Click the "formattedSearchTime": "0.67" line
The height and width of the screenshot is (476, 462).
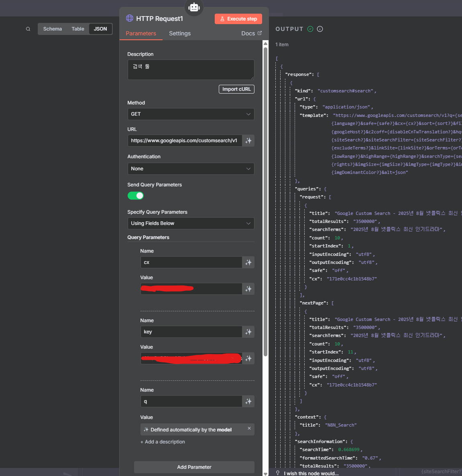pyautogui.click(x=340, y=458)
